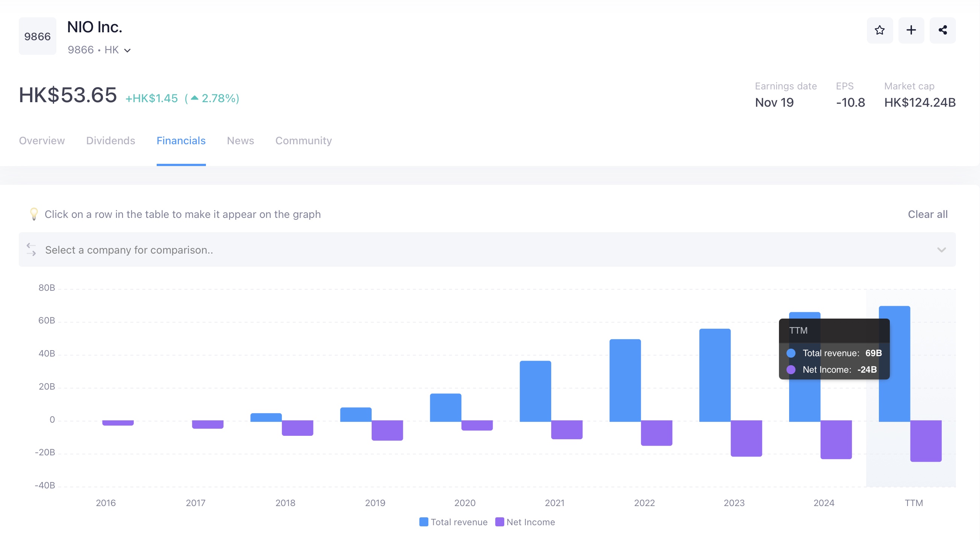Expand the 9866 HK exchange dropdown

[127, 50]
